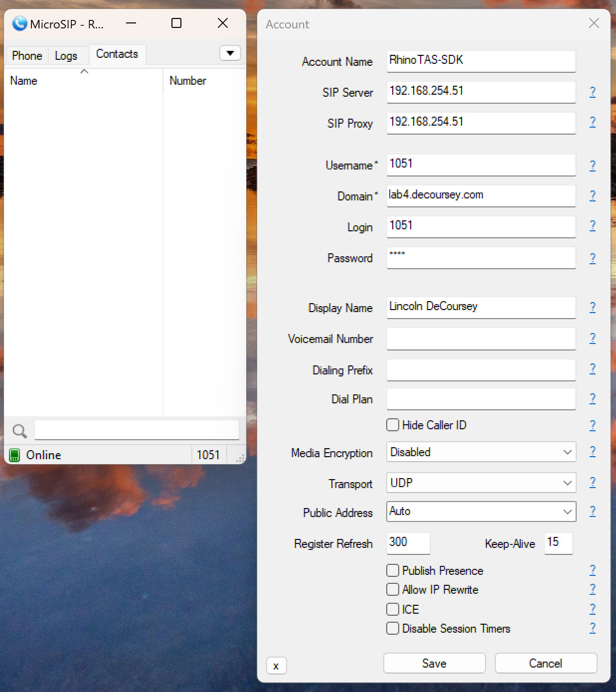
Task: Expand the main window menu arrow
Action: pos(230,53)
